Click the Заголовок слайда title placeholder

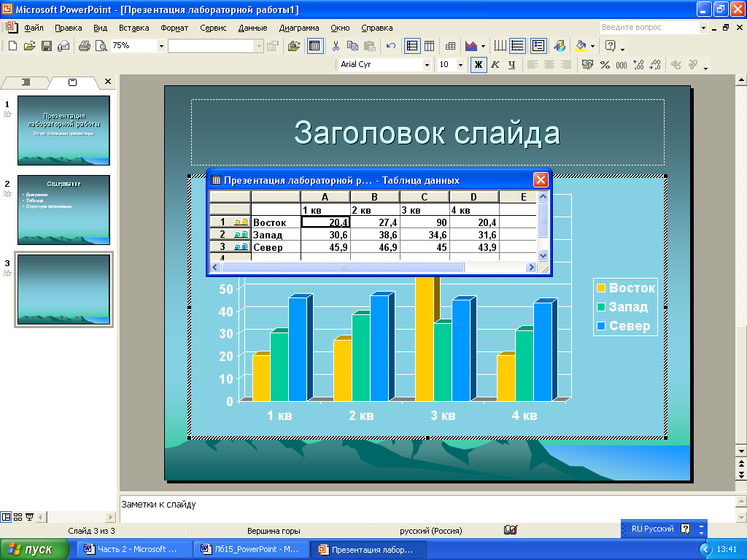coord(427,133)
